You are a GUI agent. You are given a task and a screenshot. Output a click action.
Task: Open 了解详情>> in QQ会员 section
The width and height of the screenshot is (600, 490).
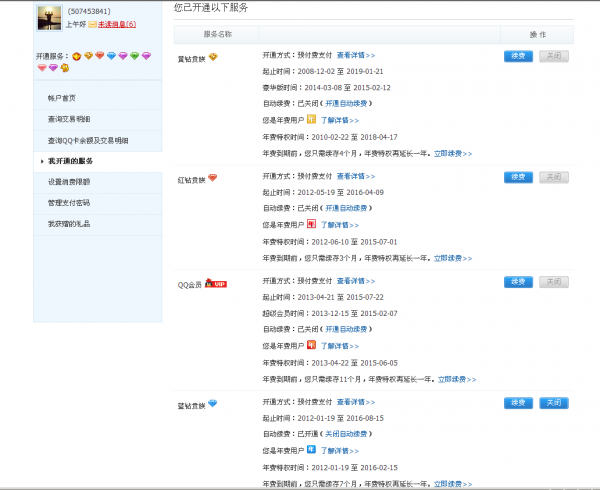coord(340,346)
